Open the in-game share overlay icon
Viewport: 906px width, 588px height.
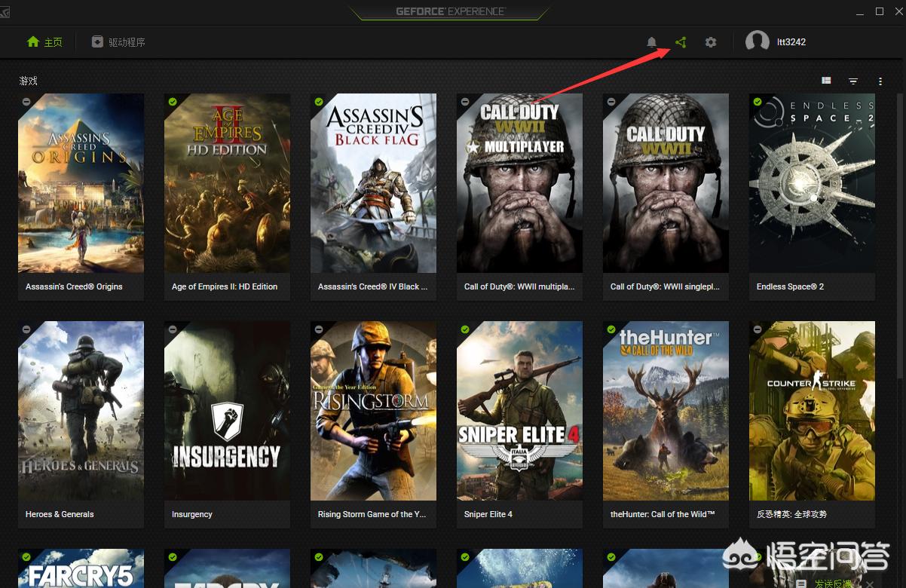(x=681, y=42)
